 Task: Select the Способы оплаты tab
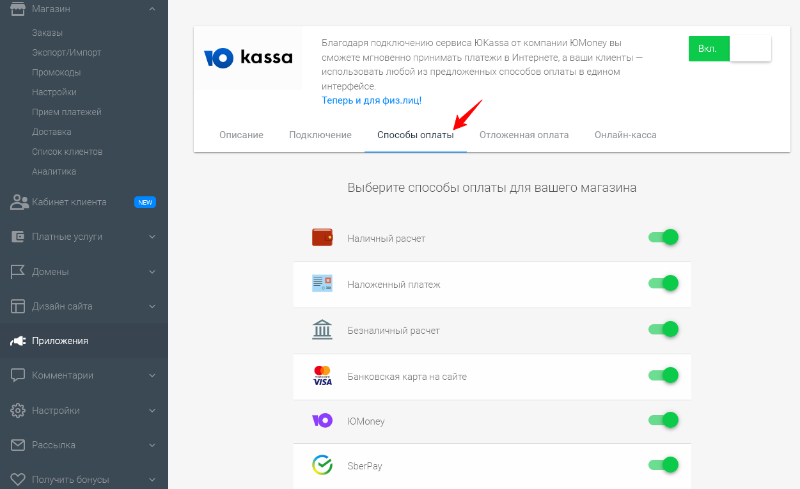[415, 135]
